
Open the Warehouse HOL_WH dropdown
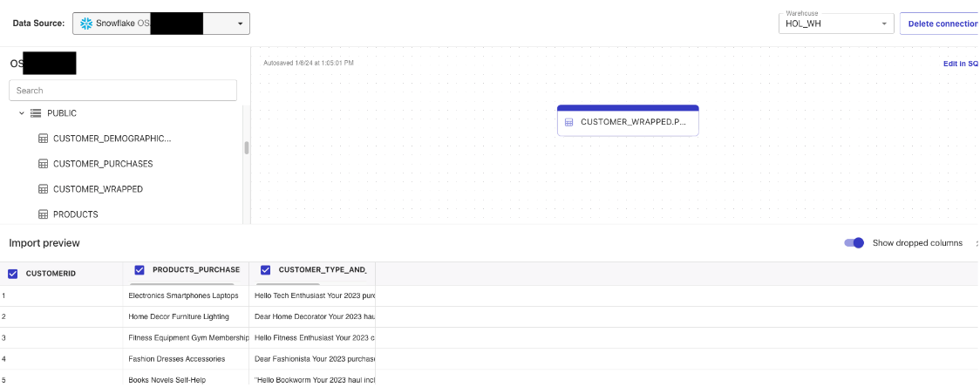click(884, 24)
